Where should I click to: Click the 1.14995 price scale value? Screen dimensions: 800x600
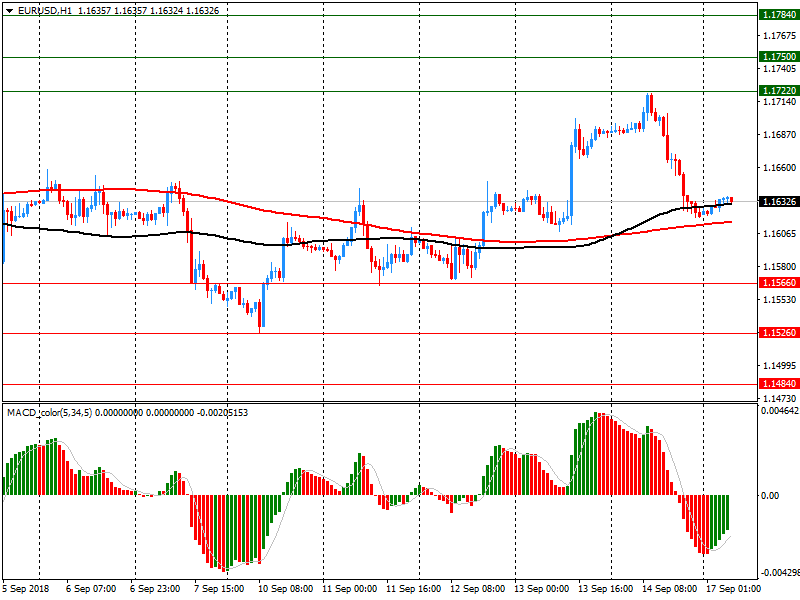pos(779,365)
